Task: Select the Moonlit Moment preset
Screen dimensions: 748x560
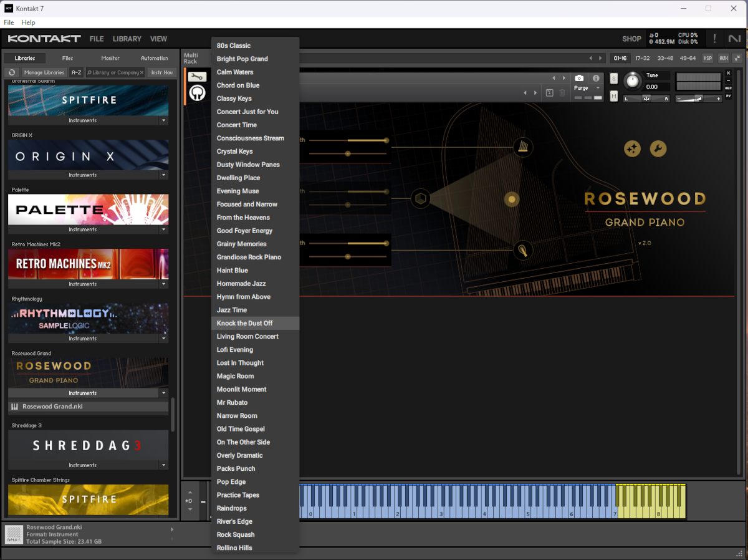Action: click(256, 389)
